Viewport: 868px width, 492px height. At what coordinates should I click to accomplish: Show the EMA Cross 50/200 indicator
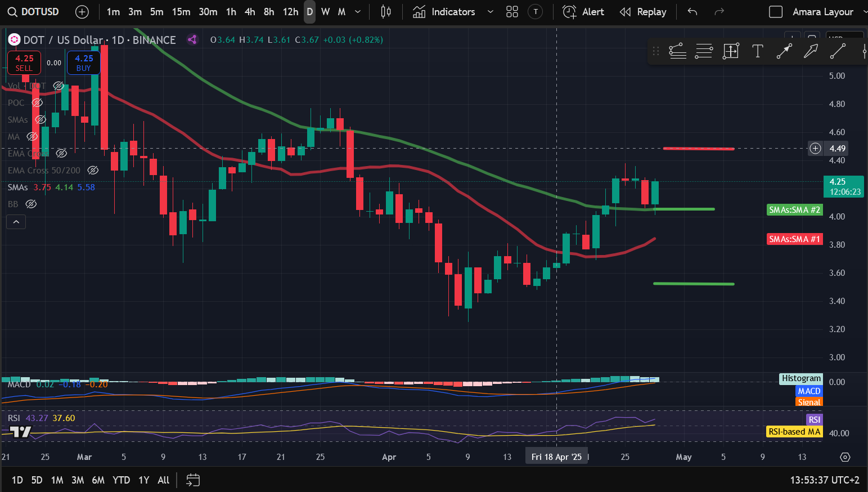coord(93,170)
